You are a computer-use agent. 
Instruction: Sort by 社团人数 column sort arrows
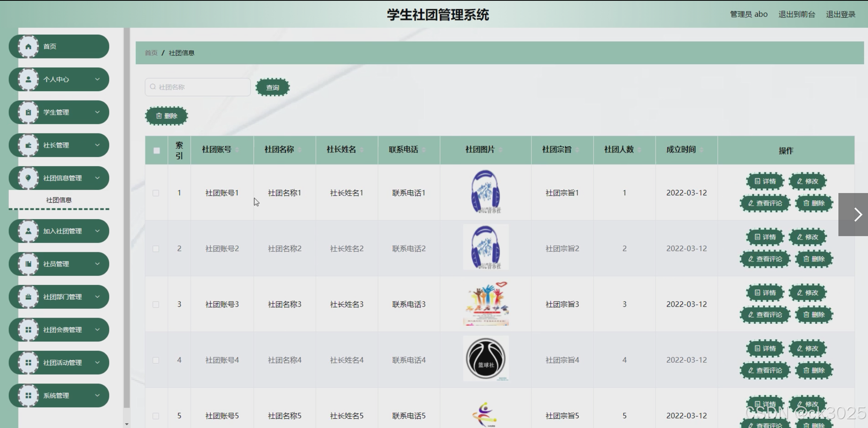(639, 150)
